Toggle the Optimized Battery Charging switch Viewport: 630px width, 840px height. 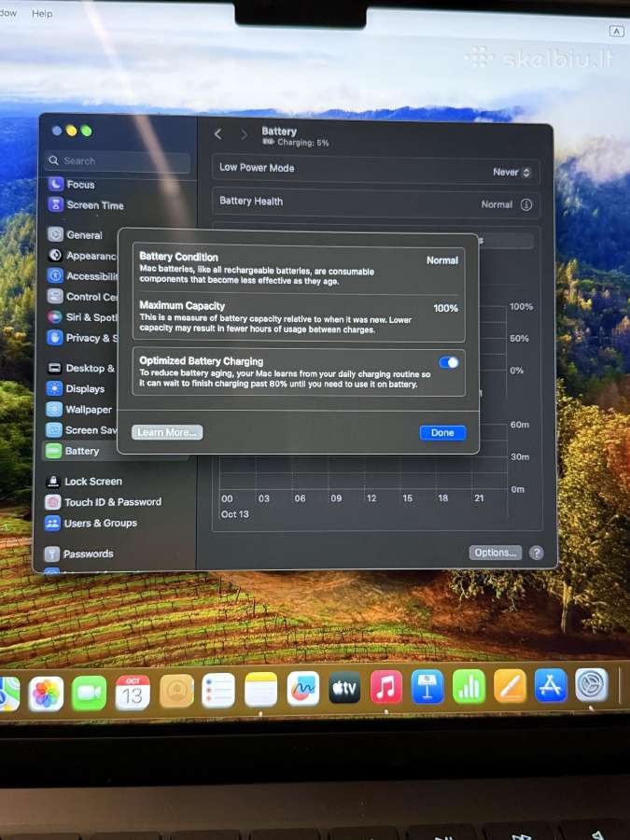tap(449, 363)
